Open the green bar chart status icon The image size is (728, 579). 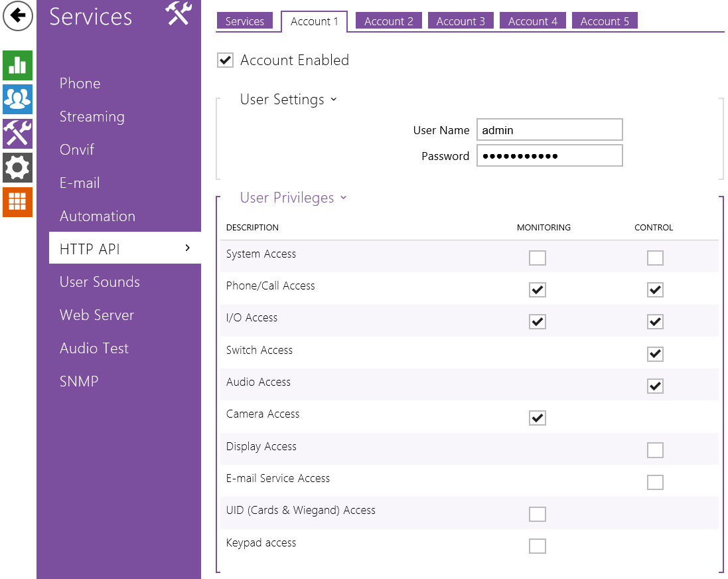(x=17, y=65)
